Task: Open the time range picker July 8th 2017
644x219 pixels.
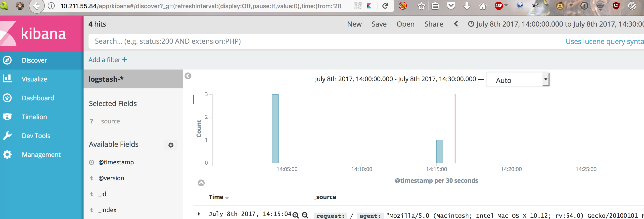Action: [556, 24]
